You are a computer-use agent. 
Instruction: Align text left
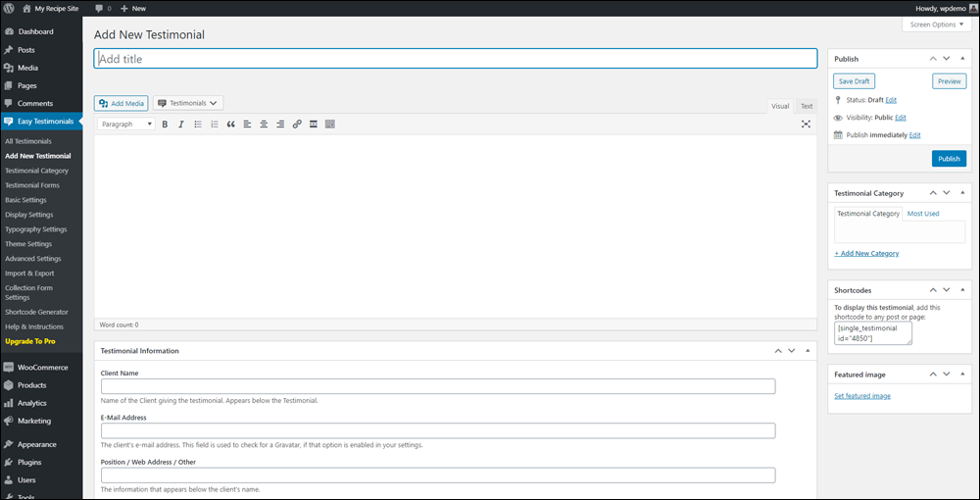(x=248, y=125)
